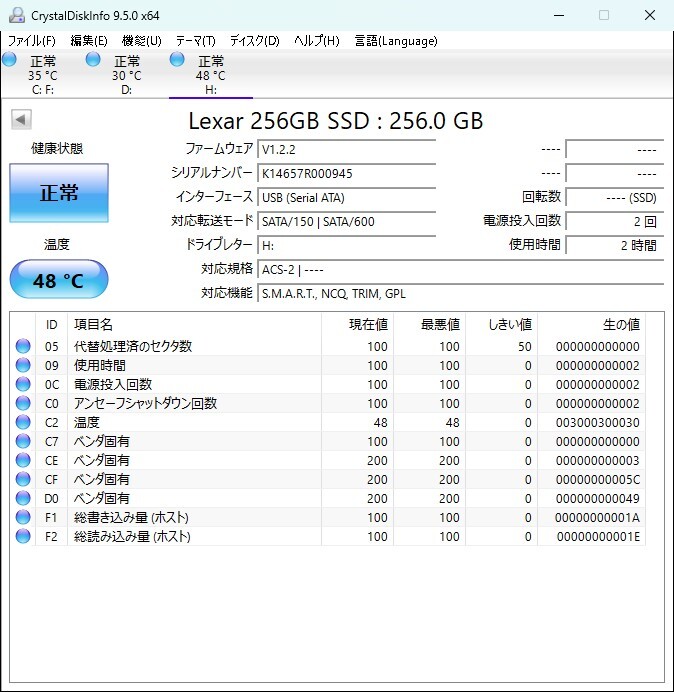Viewport: 674px width, 692px height.
Task: Click status orb for attribute CF
Action: pos(23,479)
